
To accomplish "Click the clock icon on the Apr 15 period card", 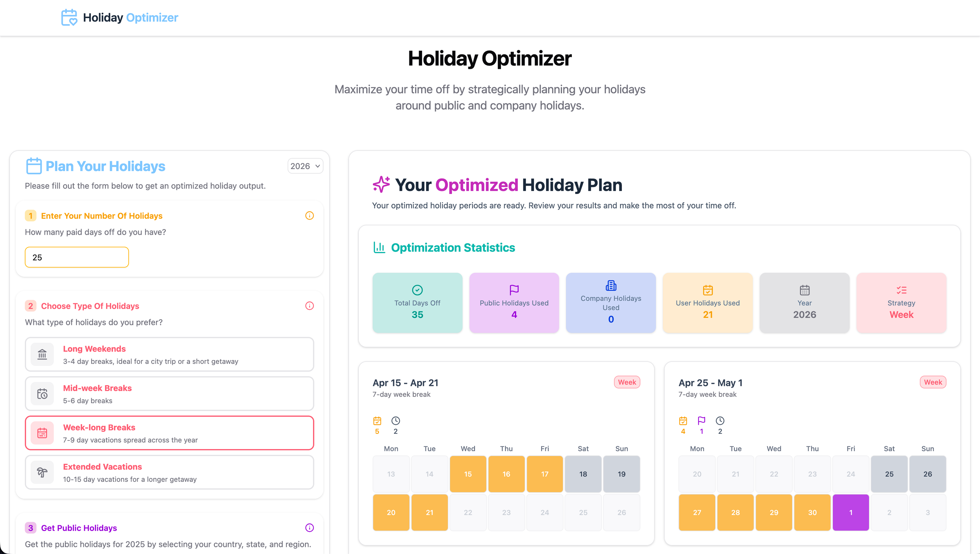I will pyautogui.click(x=395, y=421).
